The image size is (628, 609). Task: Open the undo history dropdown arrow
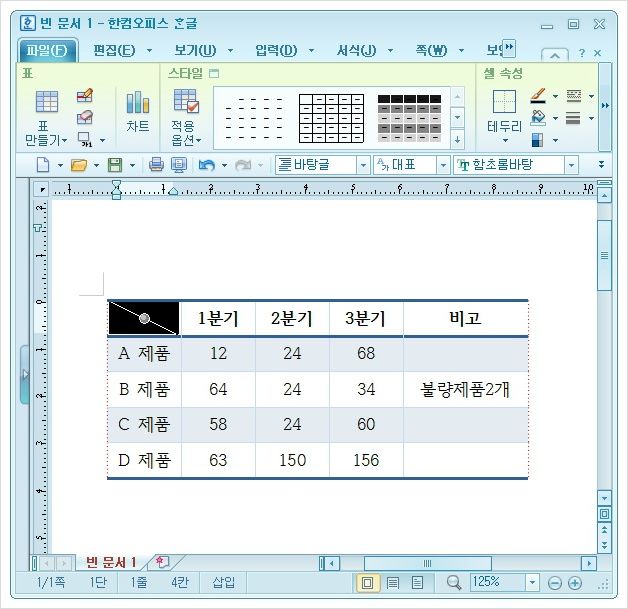point(224,165)
